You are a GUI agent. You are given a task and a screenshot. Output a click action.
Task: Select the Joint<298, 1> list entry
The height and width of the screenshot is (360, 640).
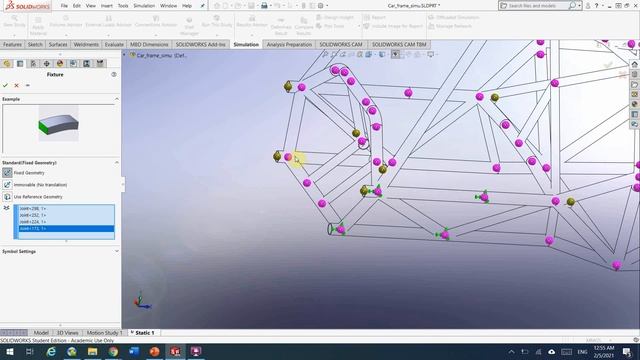click(x=66, y=209)
